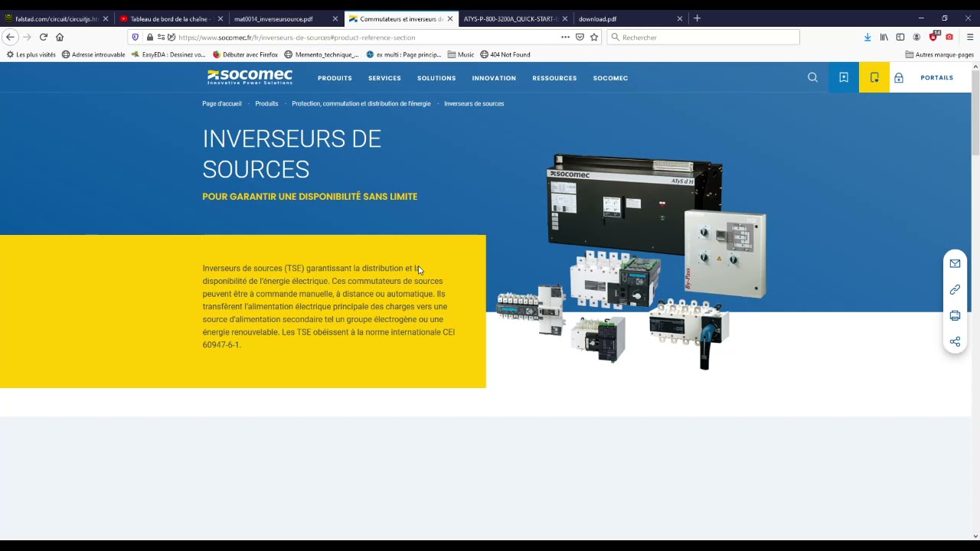Click the URL address bar
980x551 pixels.
coord(367,37)
